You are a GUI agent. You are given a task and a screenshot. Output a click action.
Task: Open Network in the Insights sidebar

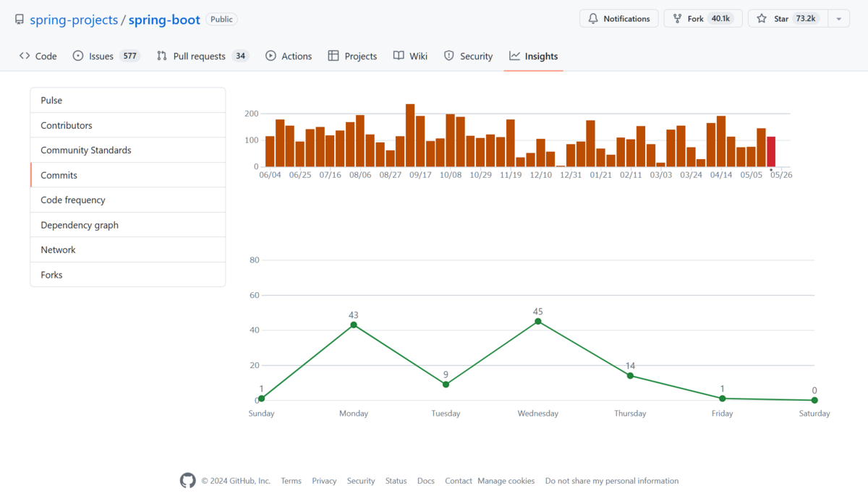coord(128,249)
